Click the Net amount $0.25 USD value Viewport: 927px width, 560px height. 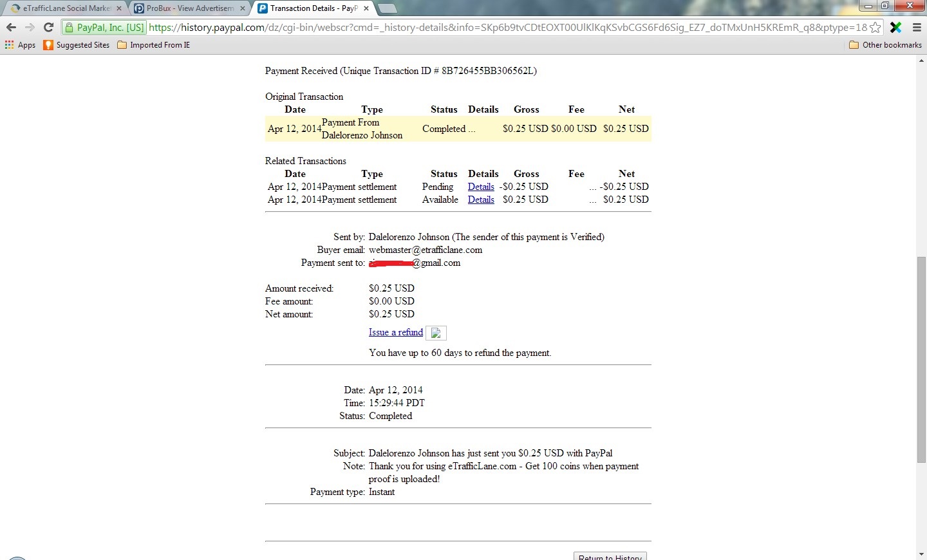(391, 314)
